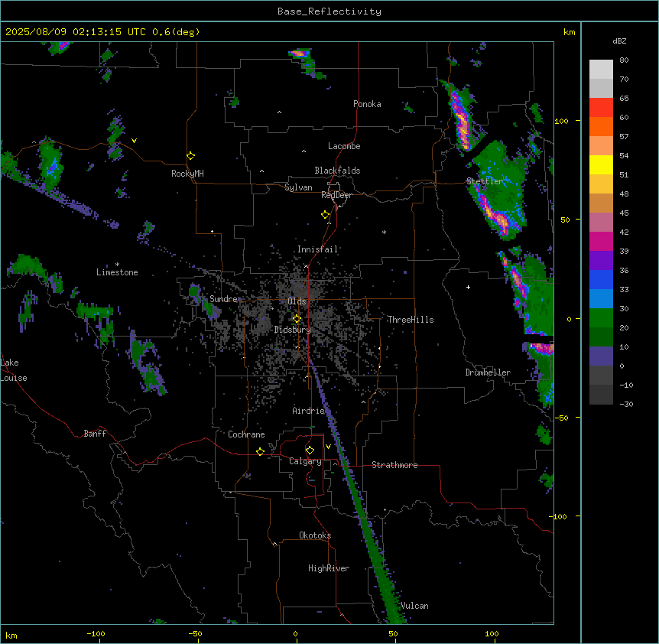This screenshot has width=659, height=644.
Task: Click the Cochrane town label
Action: click(x=246, y=434)
